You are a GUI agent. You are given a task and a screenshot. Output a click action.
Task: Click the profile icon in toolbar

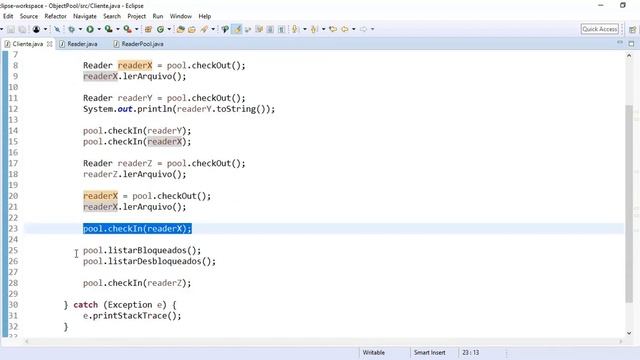pos(36,29)
